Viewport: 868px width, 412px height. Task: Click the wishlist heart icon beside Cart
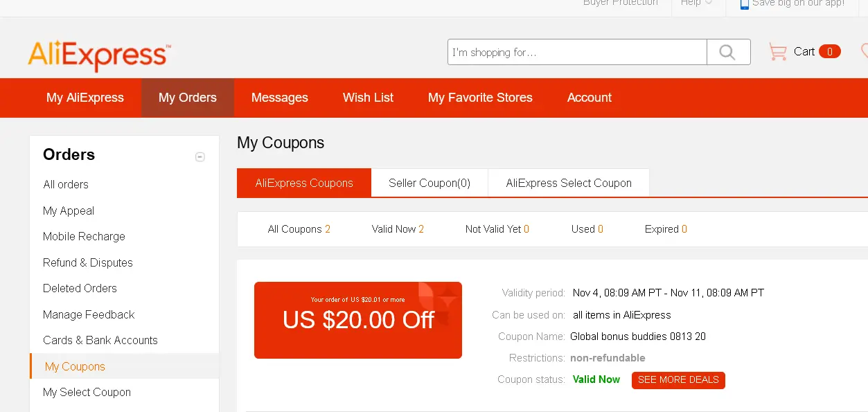(864, 51)
